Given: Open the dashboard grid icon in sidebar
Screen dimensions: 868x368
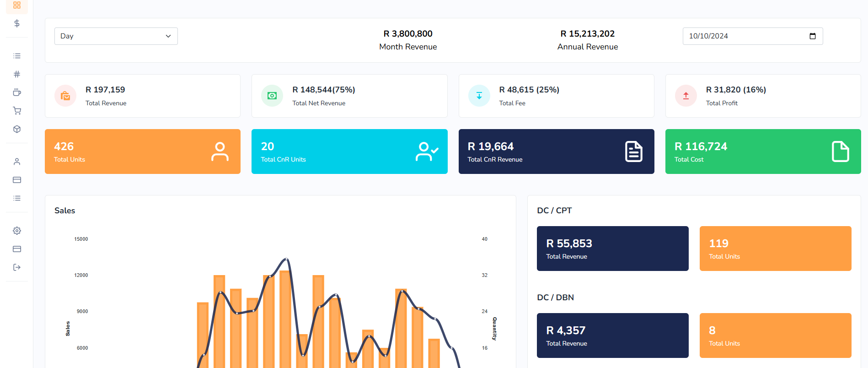Looking at the screenshot, I should tap(17, 5).
